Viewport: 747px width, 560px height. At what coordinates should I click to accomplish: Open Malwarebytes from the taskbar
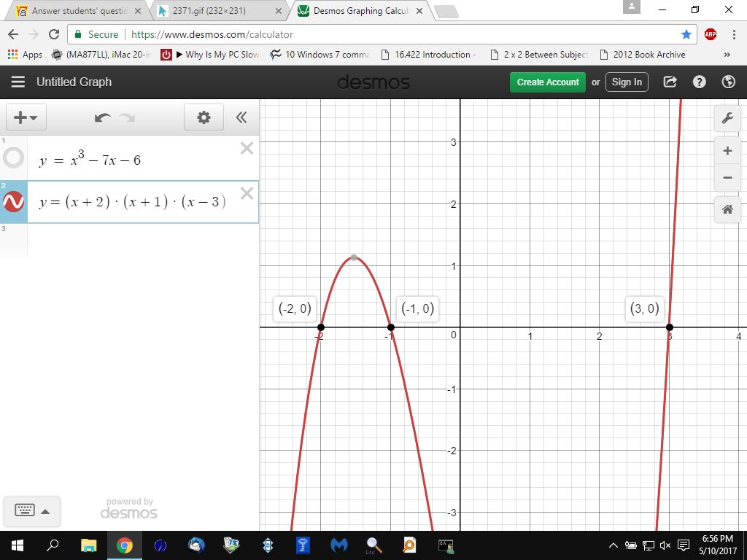pyautogui.click(x=338, y=545)
